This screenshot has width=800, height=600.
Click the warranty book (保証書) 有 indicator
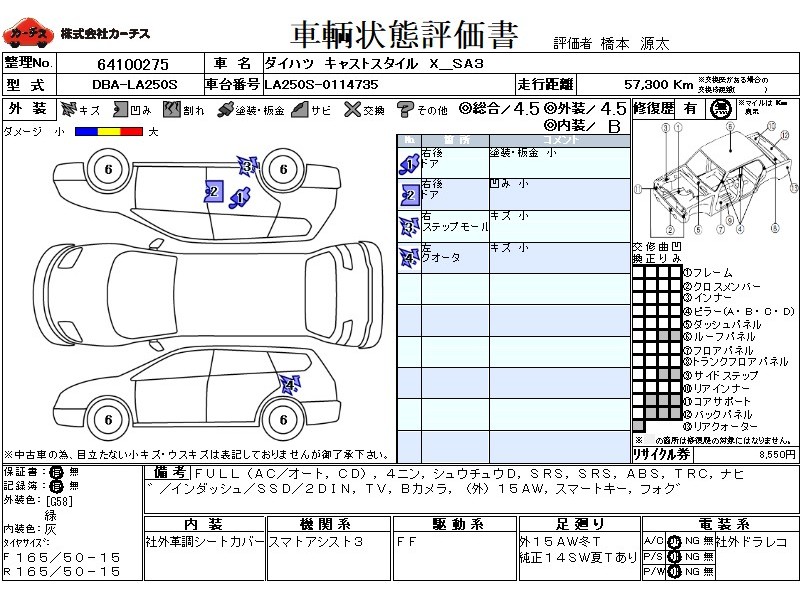point(56,471)
